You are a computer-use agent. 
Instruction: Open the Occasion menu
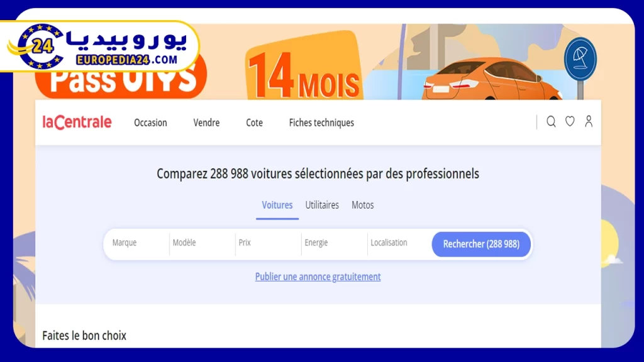pos(150,123)
